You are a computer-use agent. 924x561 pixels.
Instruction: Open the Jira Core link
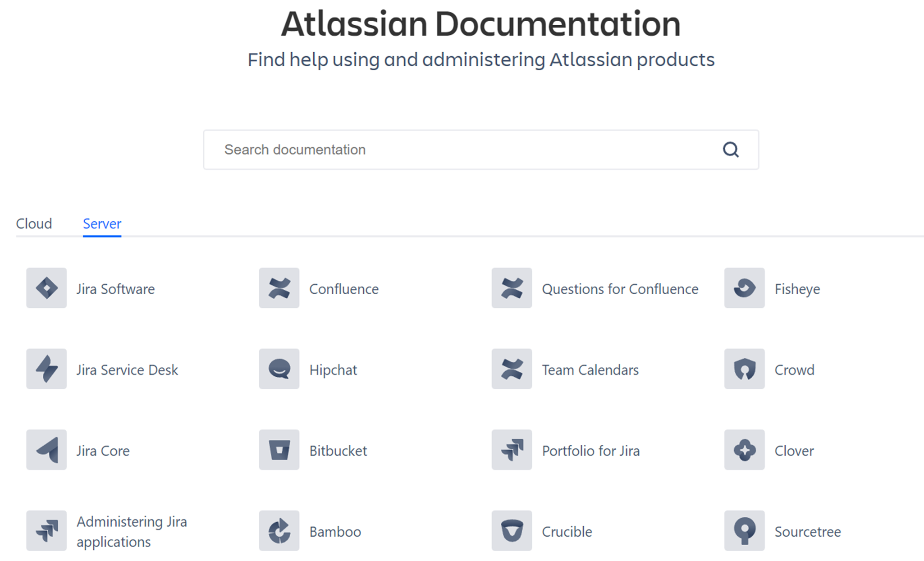(x=103, y=451)
